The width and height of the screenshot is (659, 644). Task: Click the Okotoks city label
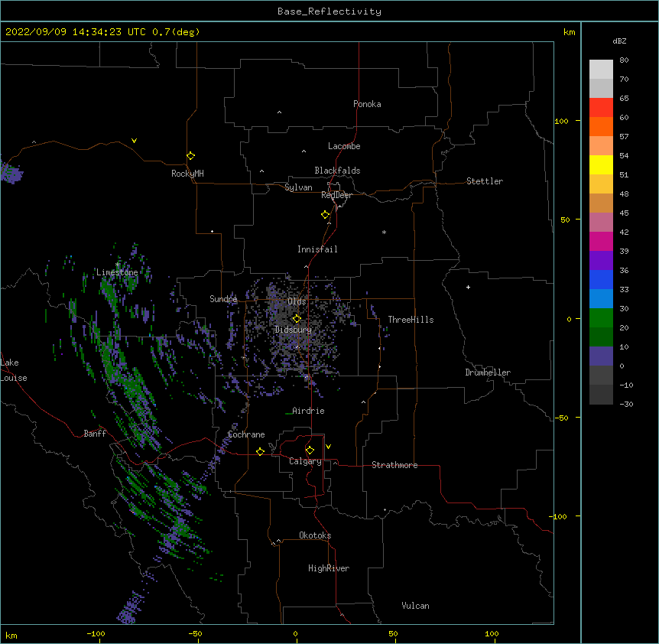coord(315,535)
